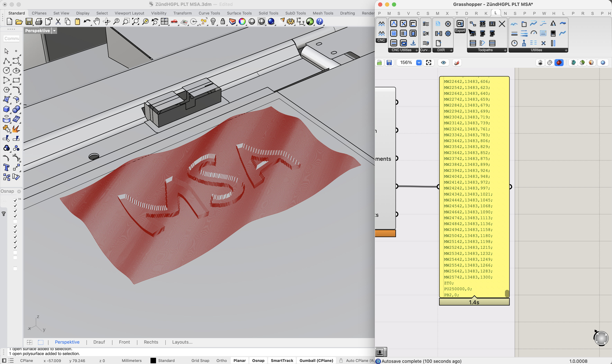Switch to the Drauf viewport tab
Image resolution: width=612 pixels, height=364 pixels.
tap(99, 342)
